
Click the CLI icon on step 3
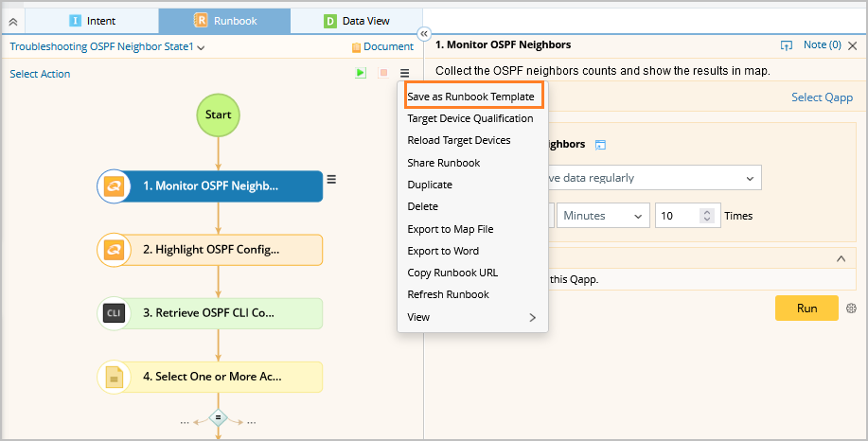[114, 313]
